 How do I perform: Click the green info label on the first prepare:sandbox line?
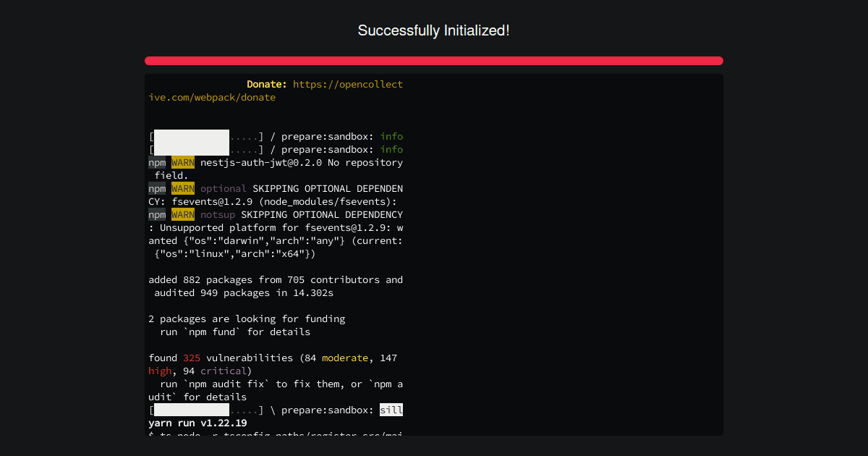(391, 136)
